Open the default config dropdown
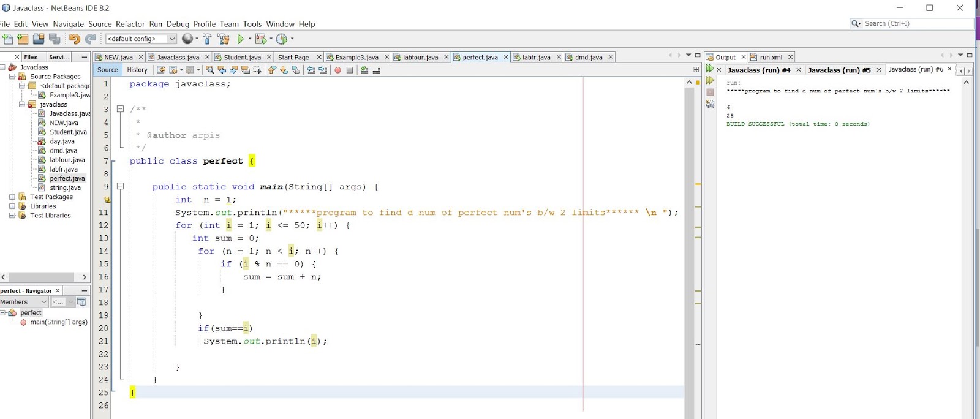 pyautogui.click(x=141, y=39)
